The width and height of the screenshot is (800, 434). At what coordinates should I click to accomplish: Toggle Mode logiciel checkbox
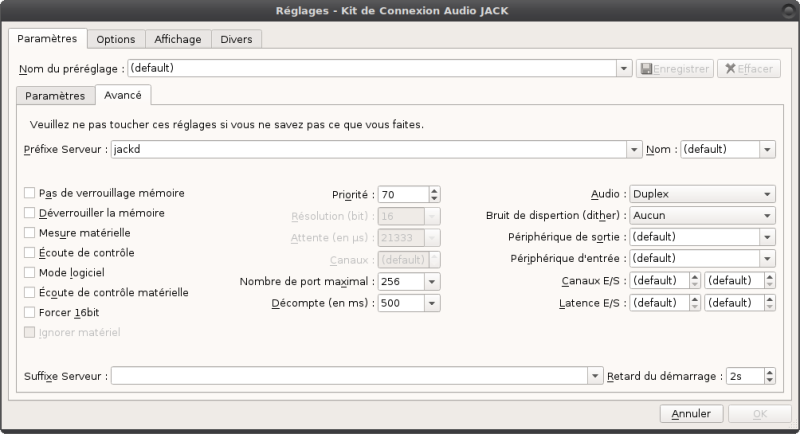[x=30, y=272]
